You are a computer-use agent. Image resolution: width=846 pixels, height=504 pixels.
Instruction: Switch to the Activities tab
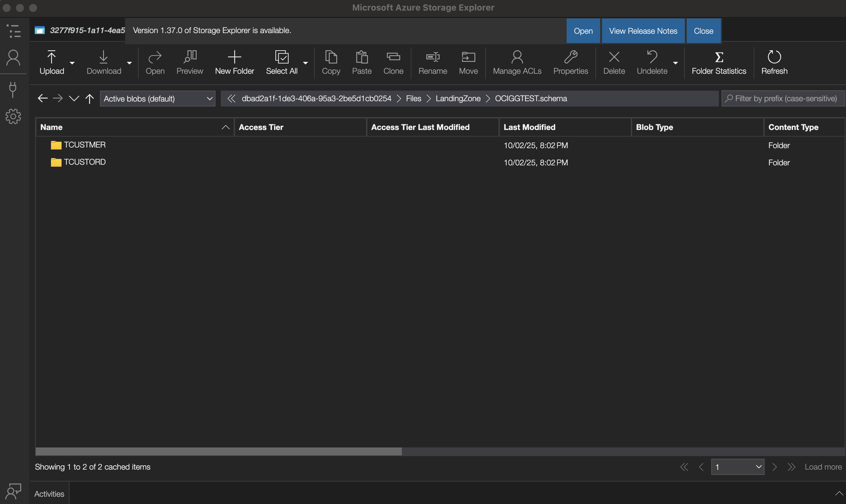[49, 493]
